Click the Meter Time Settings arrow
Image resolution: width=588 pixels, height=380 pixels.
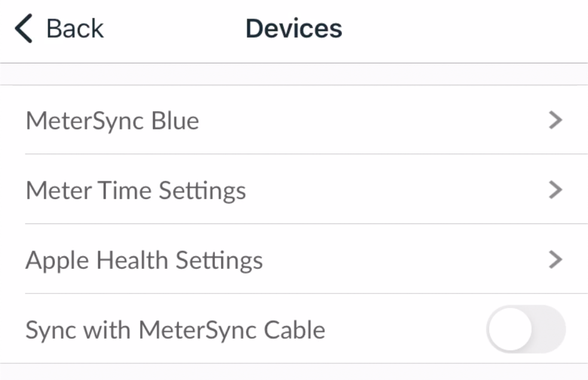[x=556, y=191]
